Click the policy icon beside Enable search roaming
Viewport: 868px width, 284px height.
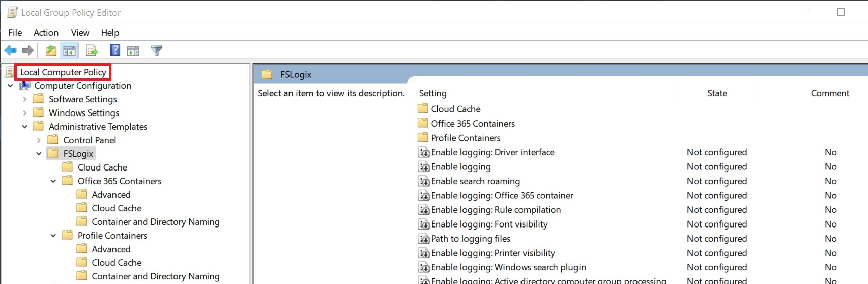[x=424, y=181]
